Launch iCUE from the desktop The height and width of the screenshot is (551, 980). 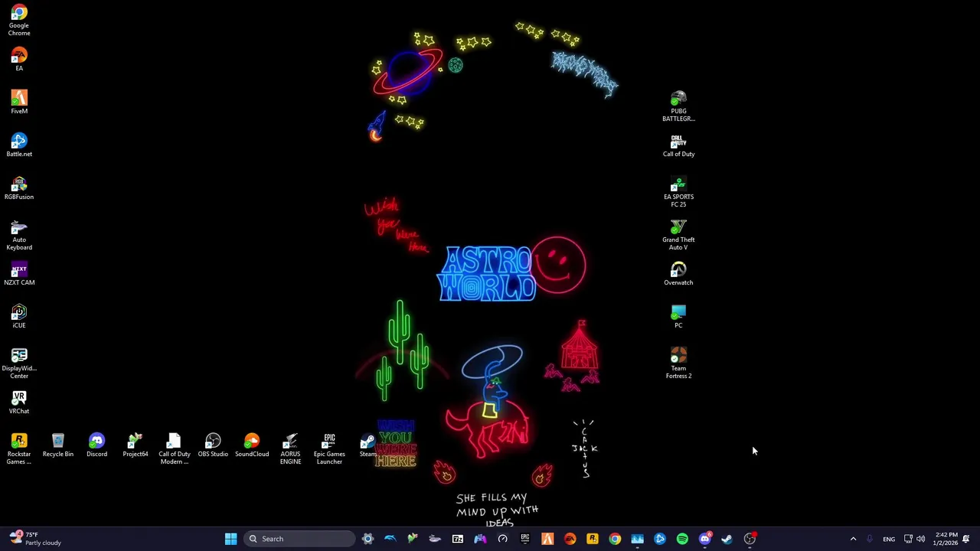(19, 317)
